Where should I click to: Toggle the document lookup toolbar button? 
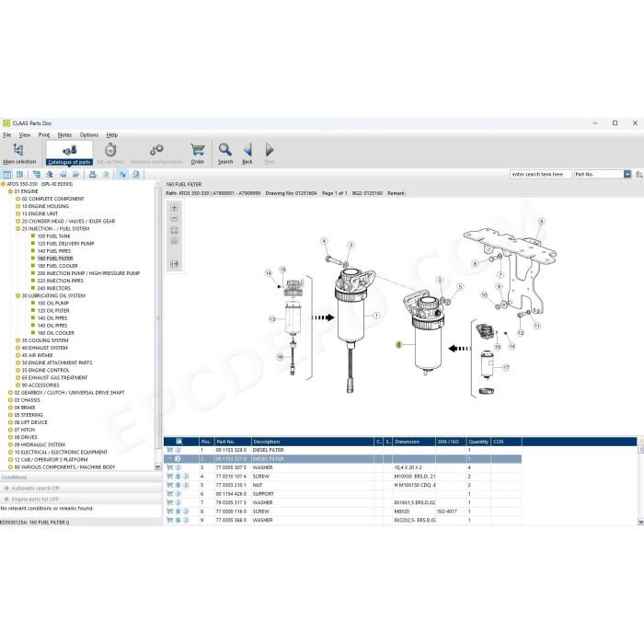coord(136,175)
